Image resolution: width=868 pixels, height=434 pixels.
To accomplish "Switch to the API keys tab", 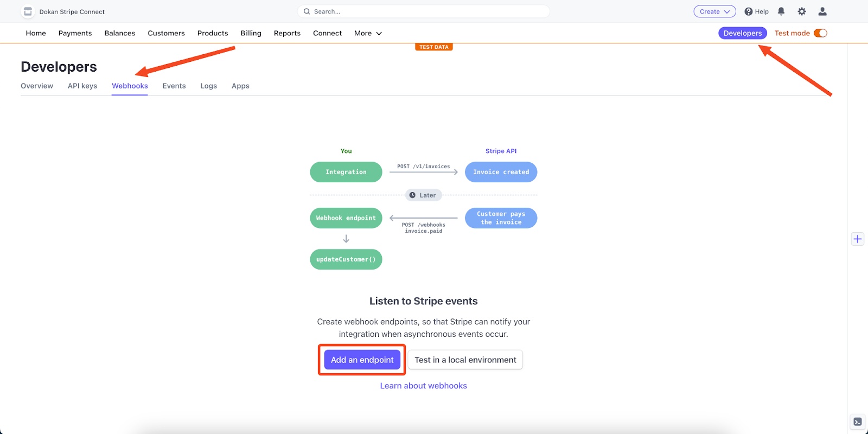I will tap(82, 86).
